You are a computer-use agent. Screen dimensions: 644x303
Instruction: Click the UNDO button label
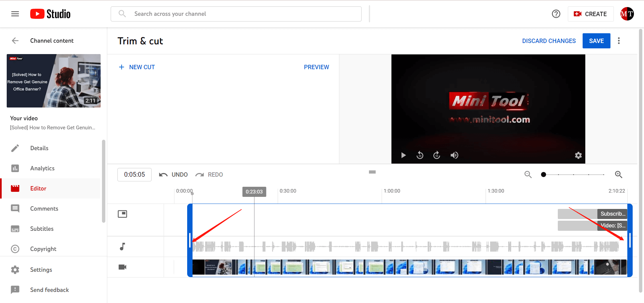click(x=179, y=175)
